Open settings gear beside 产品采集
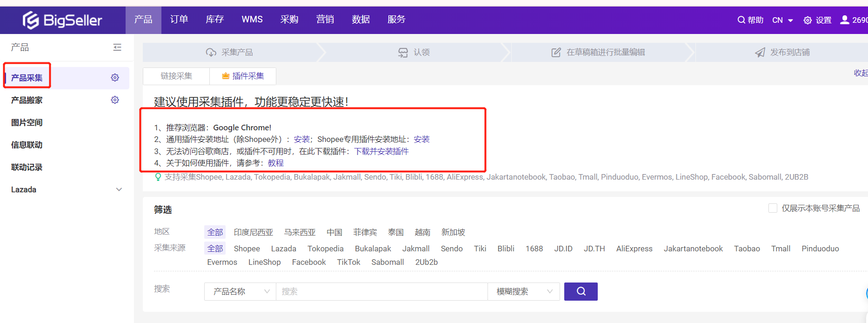 (115, 78)
